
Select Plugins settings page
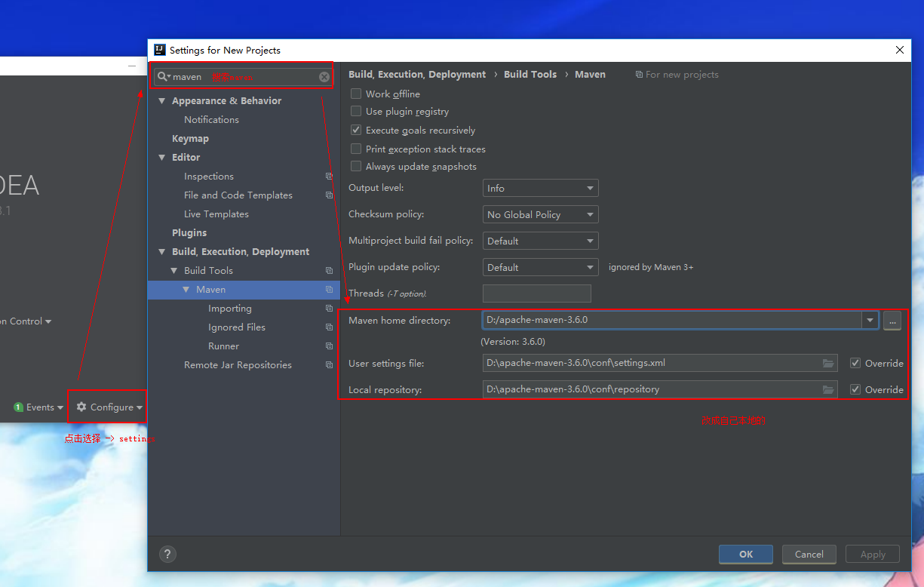[189, 233]
